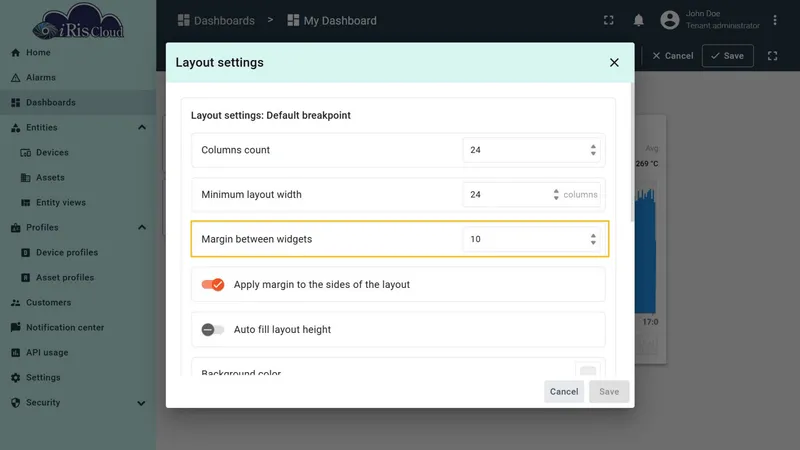Image resolution: width=800 pixels, height=450 pixels.
Task: Open the three-dot more menu
Action: (x=775, y=20)
